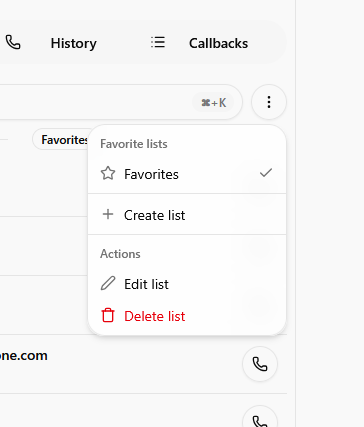Click the list icon beside Callbacks
The width and height of the screenshot is (364, 427).
click(x=158, y=42)
